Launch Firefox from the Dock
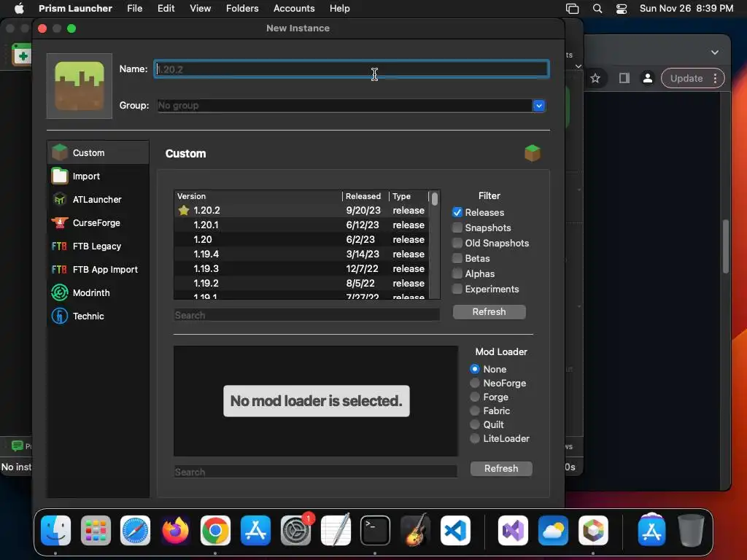 [175, 530]
